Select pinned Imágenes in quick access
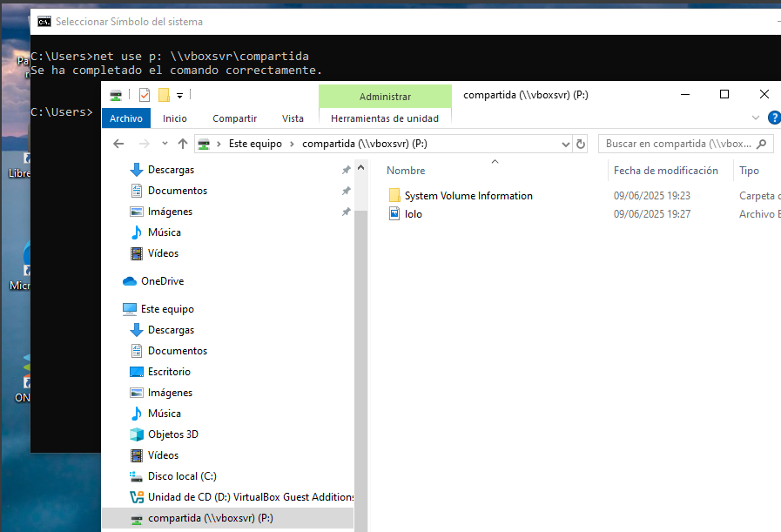The height and width of the screenshot is (532, 781). [x=170, y=212]
